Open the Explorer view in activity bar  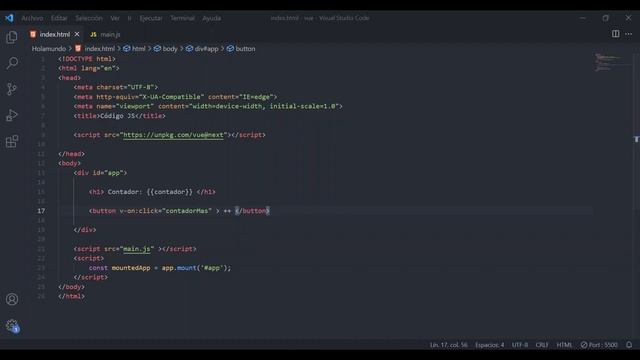12,37
